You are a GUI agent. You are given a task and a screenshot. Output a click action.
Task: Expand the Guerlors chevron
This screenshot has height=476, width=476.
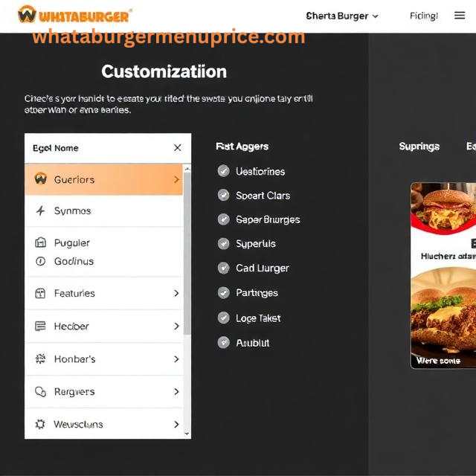176,179
